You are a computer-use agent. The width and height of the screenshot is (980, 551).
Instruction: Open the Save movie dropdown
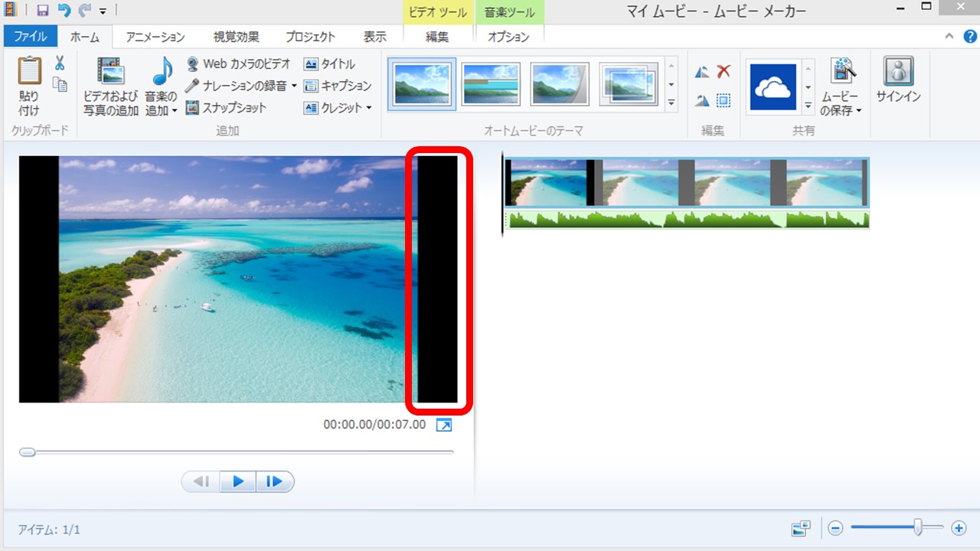(x=859, y=112)
